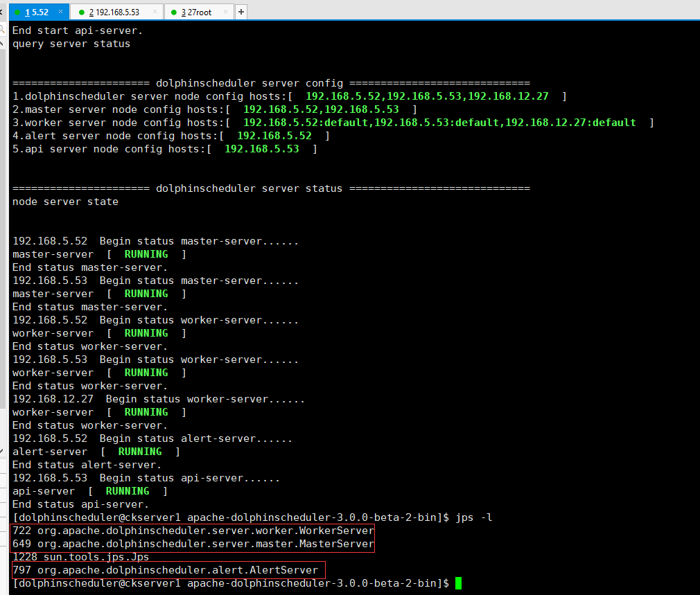This screenshot has width=700, height=595.
Task: Add a new session tab with plus button
Action: point(241,12)
